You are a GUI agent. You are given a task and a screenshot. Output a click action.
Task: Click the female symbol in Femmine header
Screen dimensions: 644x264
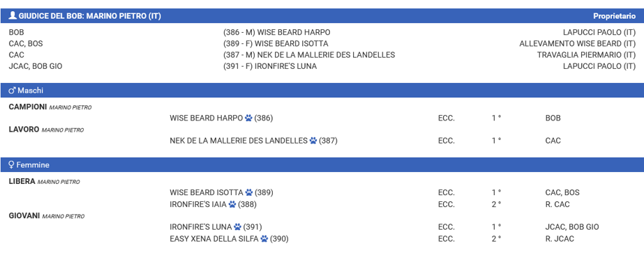(x=11, y=165)
